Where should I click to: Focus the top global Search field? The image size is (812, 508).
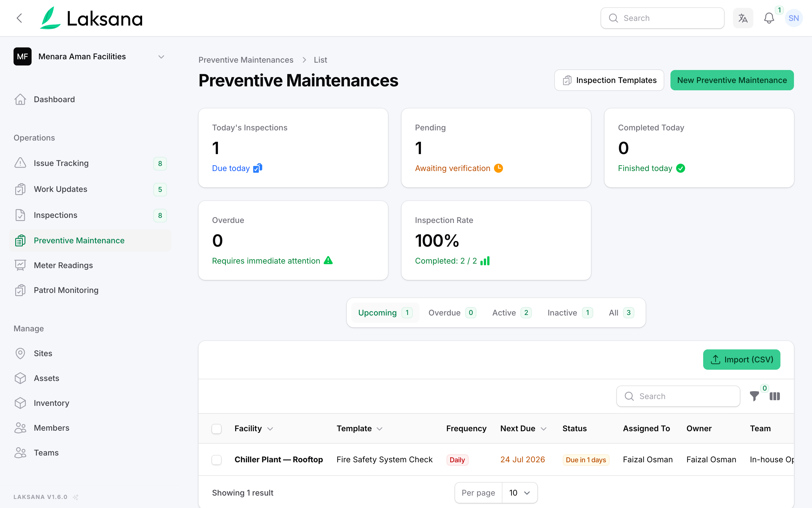coord(662,18)
